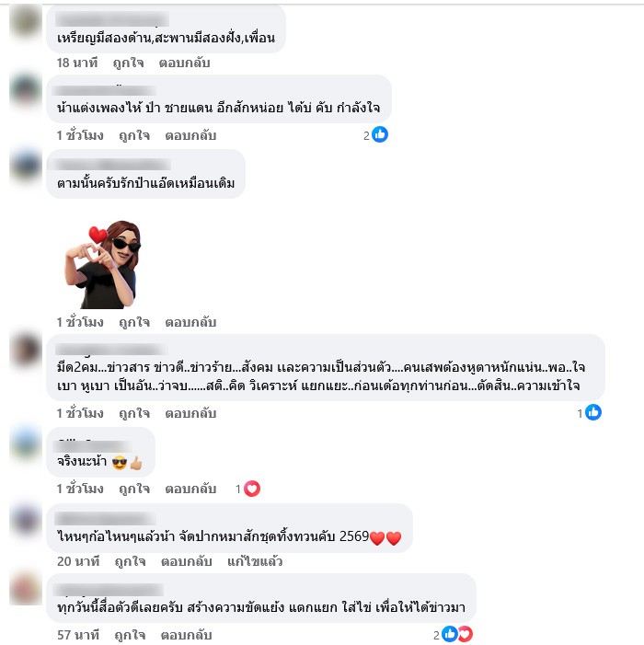Click the like reaction icon on the มีด2คม comment
The width and height of the screenshot is (644, 645).
593,412
